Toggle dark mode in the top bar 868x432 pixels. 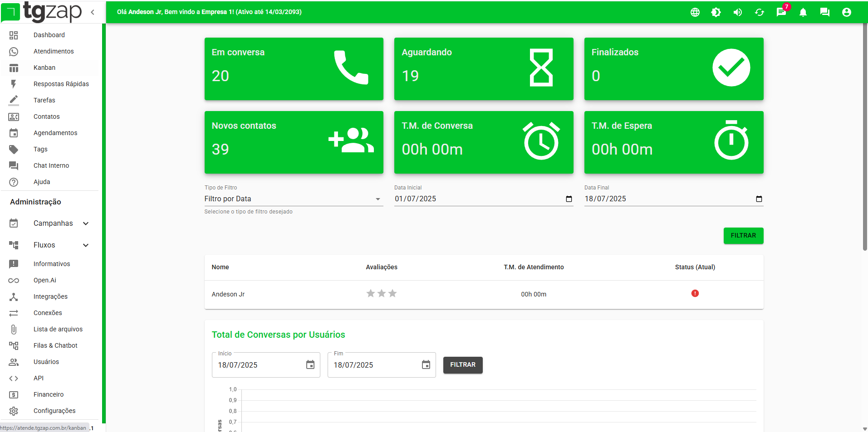click(716, 12)
